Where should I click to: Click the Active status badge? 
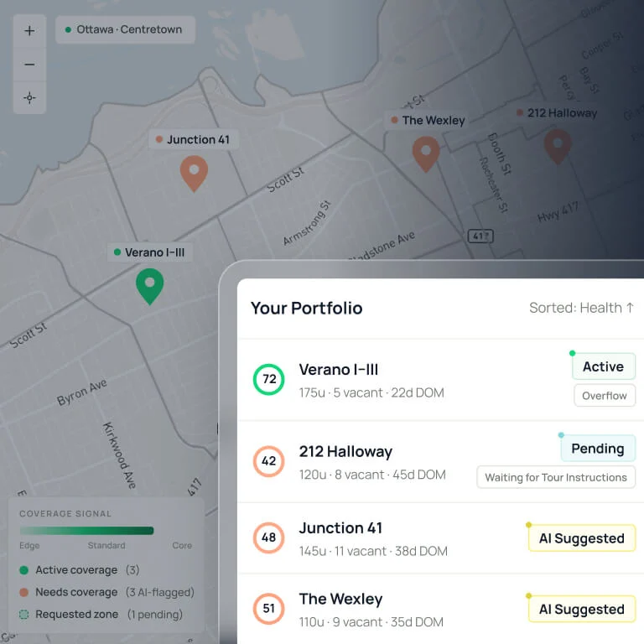(x=604, y=366)
